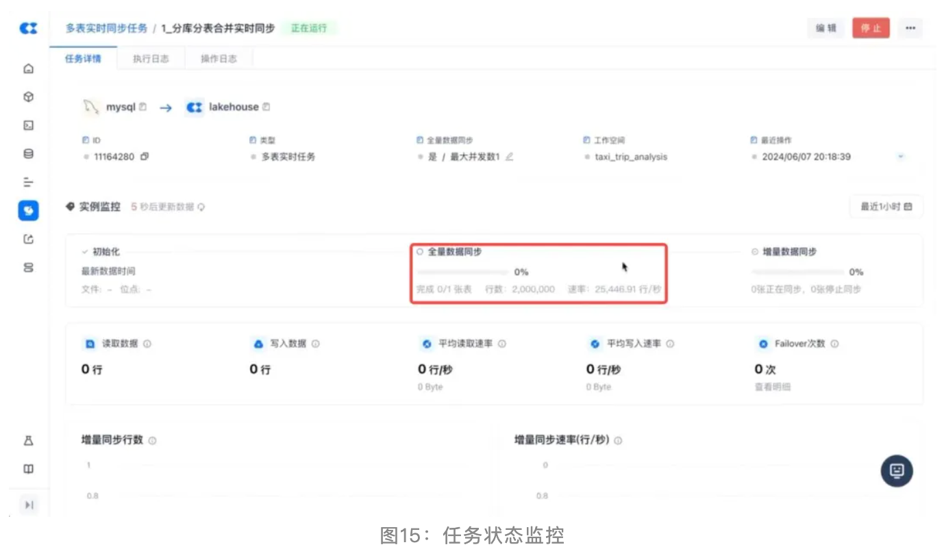Open the cube icon in sidebar
The width and height of the screenshot is (944, 560).
click(x=28, y=97)
